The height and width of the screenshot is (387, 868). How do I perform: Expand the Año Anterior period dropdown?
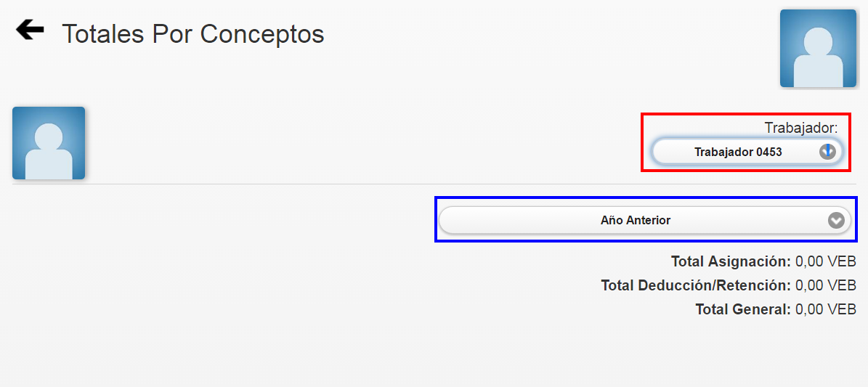pyautogui.click(x=644, y=220)
